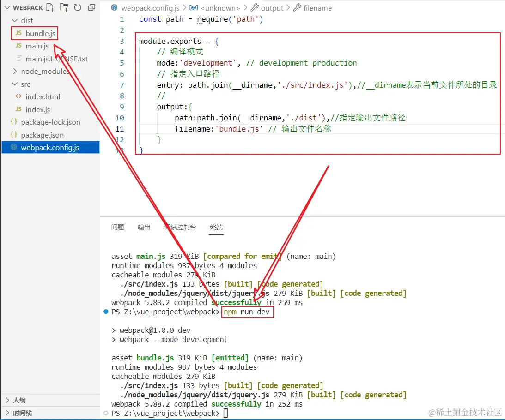Click the wrench icon before filename breadcrumb
The width and height of the screenshot is (505, 420).
point(297,7)
